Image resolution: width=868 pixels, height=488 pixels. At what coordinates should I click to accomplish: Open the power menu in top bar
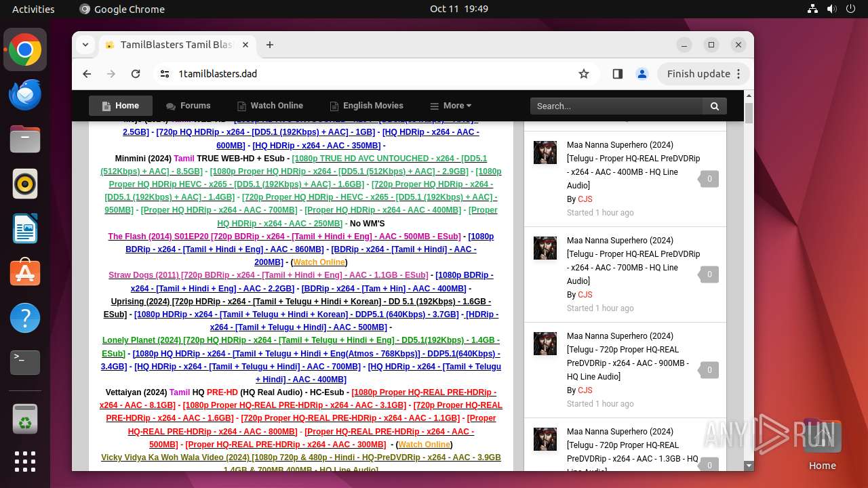pos(852,9)
